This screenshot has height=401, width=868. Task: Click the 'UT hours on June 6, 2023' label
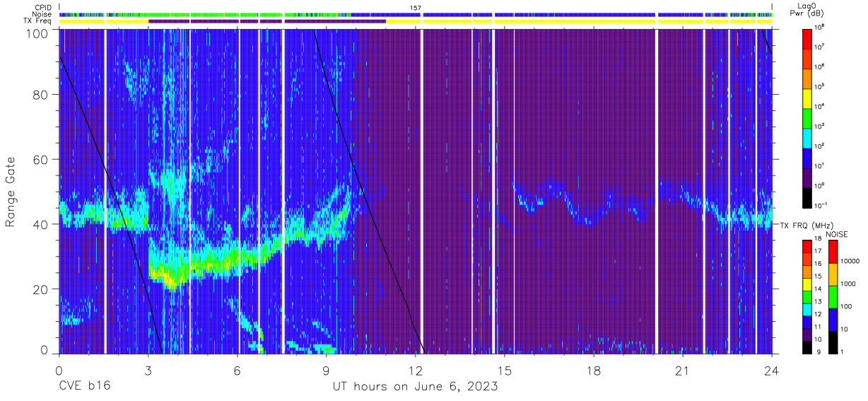(x=415, y=387)
